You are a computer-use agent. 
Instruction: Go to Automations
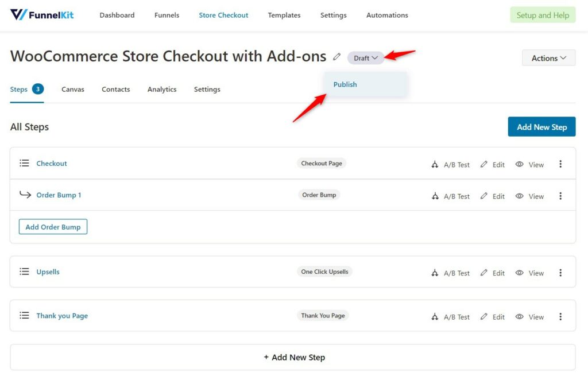click(x=387, y=15)
